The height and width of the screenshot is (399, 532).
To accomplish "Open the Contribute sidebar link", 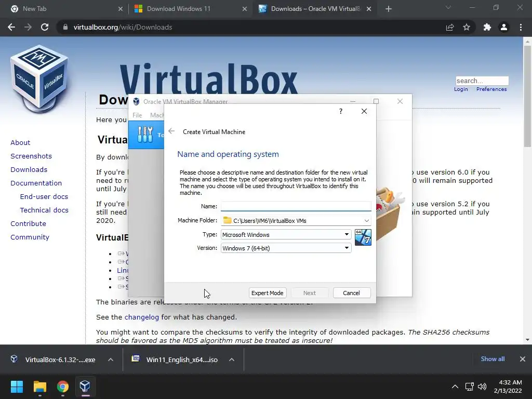I will [28, 223].
